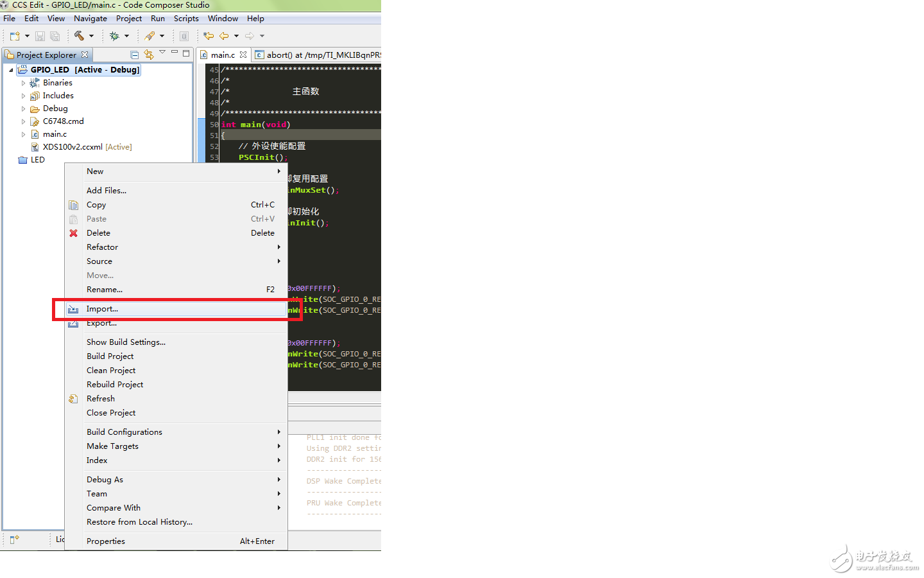
Task: Click the Last Edit Location arrow icon
Action: (x=209, y=36)
